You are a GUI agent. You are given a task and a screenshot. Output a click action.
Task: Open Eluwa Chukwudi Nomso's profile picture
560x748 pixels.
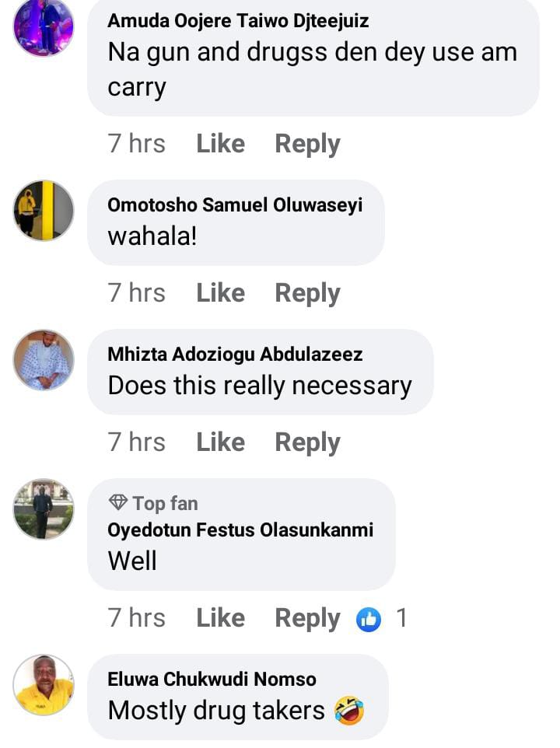[44, 684]
